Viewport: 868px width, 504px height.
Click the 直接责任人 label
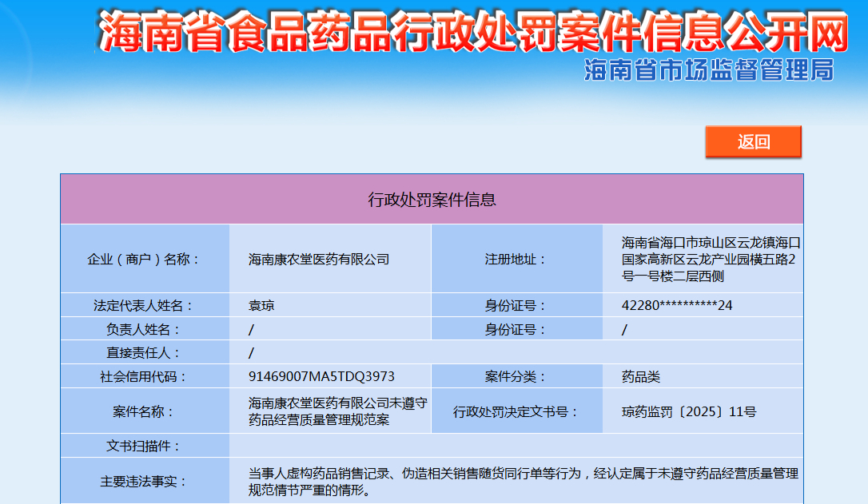145,353
